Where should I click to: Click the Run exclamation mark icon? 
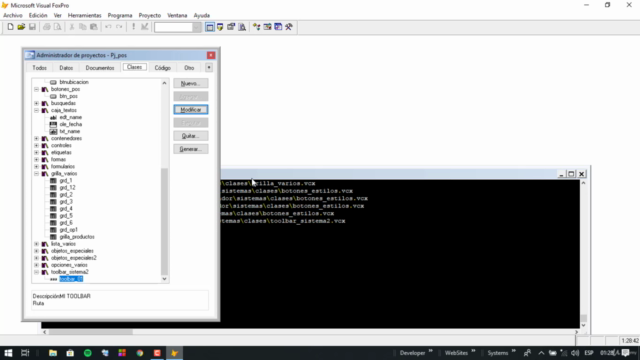(133, 27)
